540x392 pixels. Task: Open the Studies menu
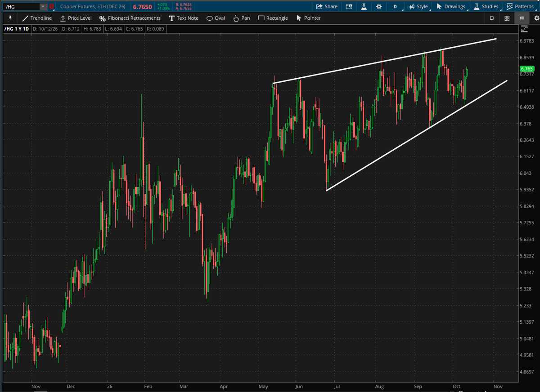486,6
